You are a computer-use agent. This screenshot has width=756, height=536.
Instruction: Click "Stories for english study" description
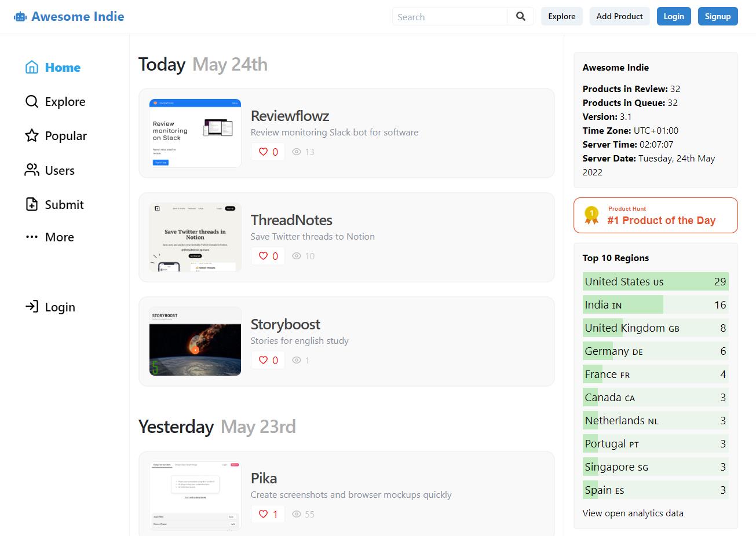[300, 340]
